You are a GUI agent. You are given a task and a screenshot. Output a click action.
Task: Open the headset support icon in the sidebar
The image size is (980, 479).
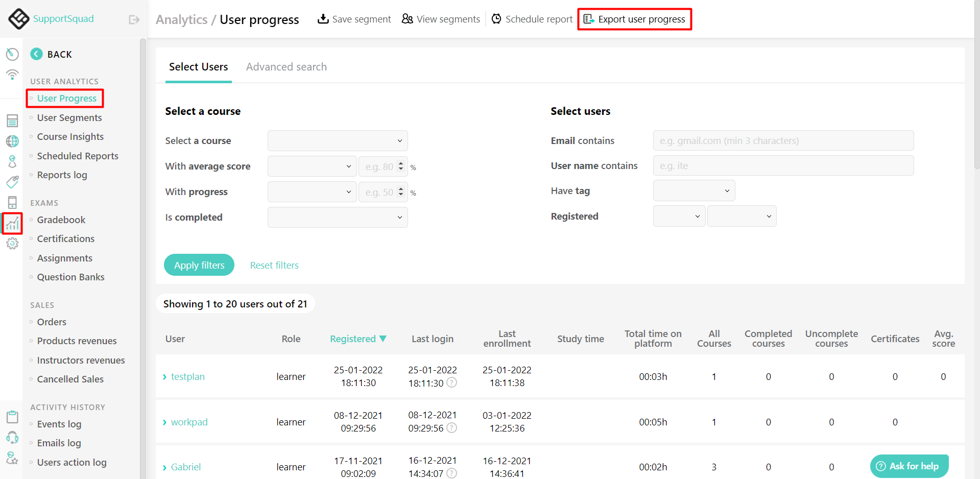tap(12, 438)
